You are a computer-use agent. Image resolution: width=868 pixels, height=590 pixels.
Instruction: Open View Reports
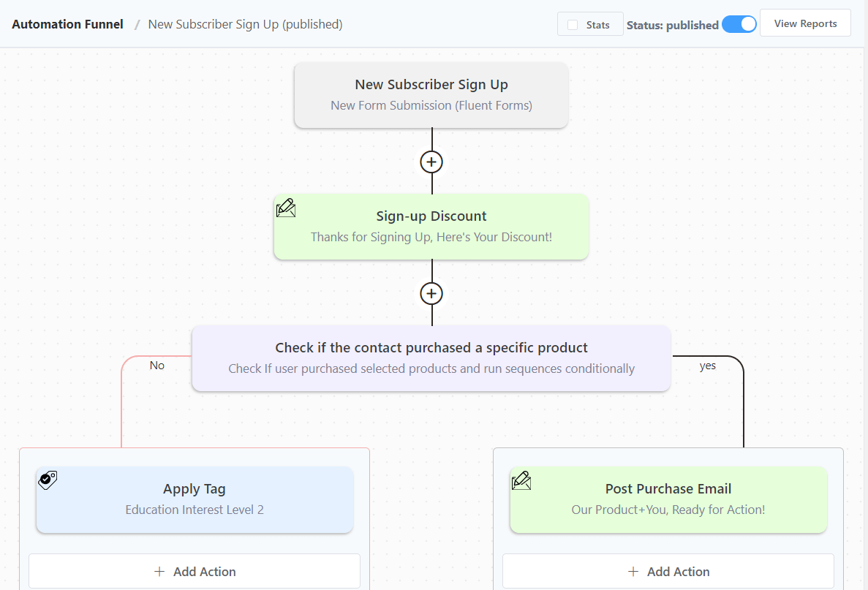click(805, 23)
